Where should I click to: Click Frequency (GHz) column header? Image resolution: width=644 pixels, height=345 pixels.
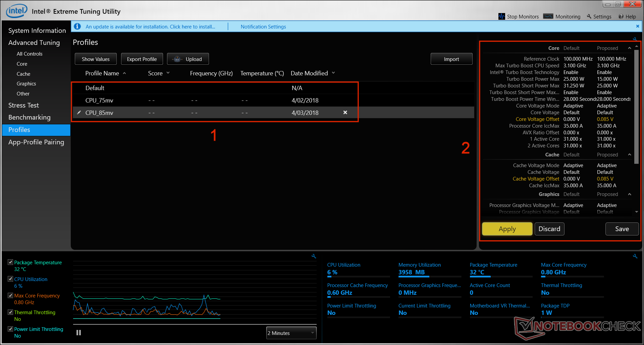click(x=211, y=73)
